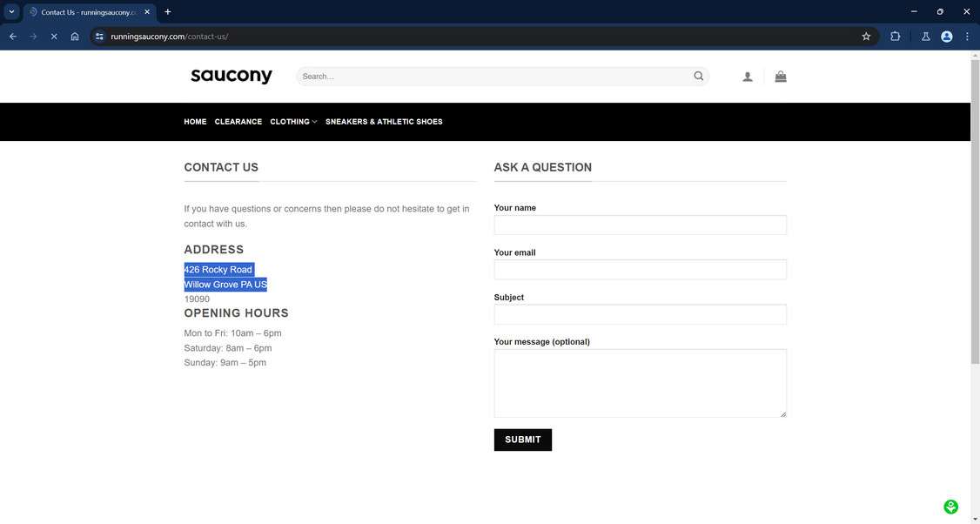The height and width of the screenshot is (524, 980).
Task: Click the search magnifier icon
Action: coord(698,77)
